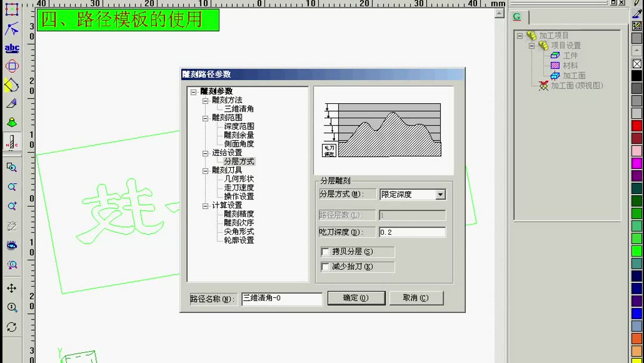Click the eye view icon in the toolbar
644x363 pixels.
(11, 245)
